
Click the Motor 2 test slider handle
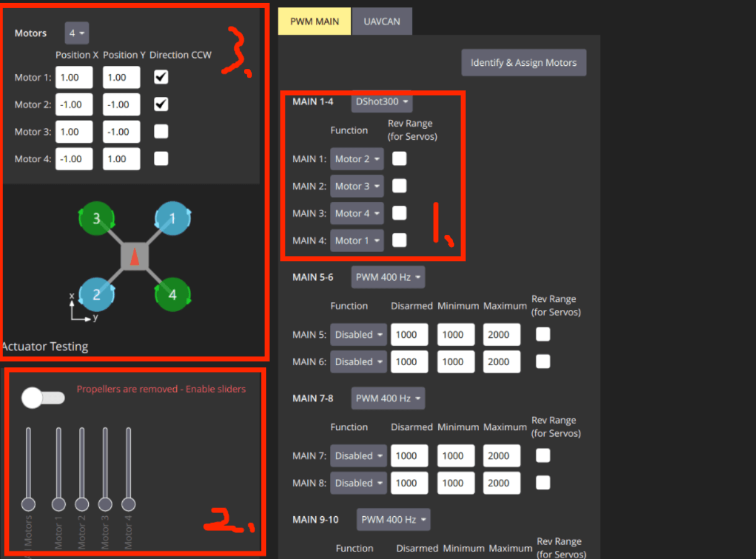pyautogui.click(x=82, y=504)
